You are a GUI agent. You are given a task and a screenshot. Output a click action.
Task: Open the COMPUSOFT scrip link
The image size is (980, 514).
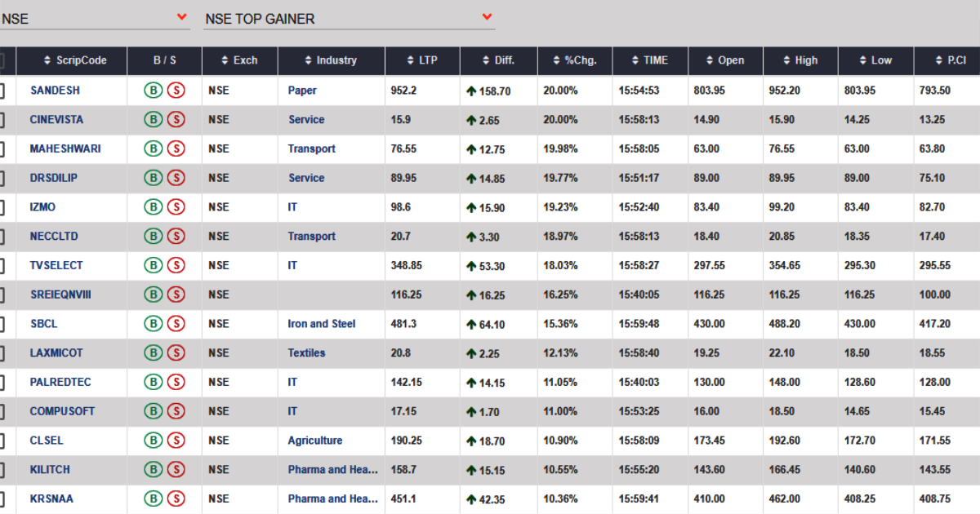[56, 411]
